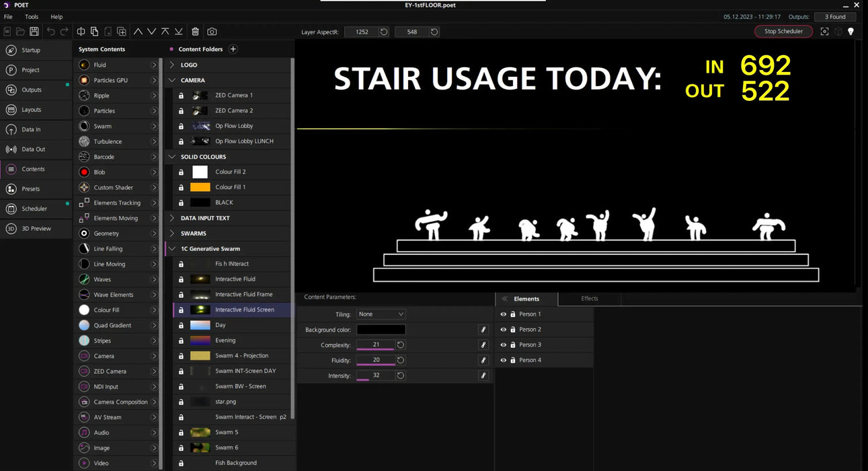868x471 pixels.
Task: Open the Tiling dropdown
Action: click(381, 314)
